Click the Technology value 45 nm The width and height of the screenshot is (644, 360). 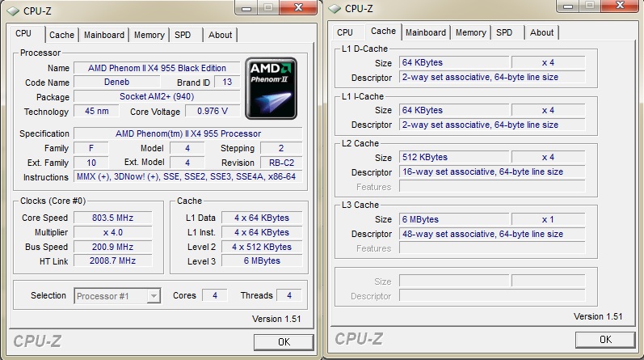96,111
